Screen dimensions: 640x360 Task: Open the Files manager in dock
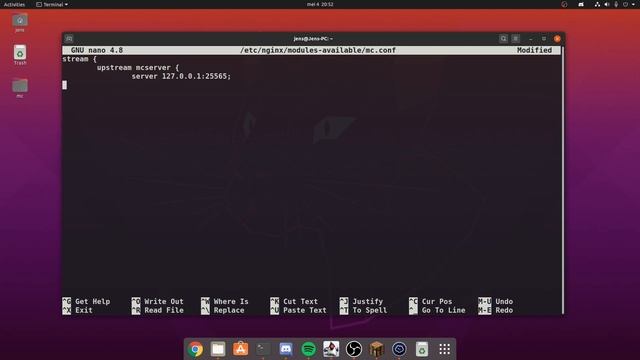pyautogui.click(x=218, y=349)
